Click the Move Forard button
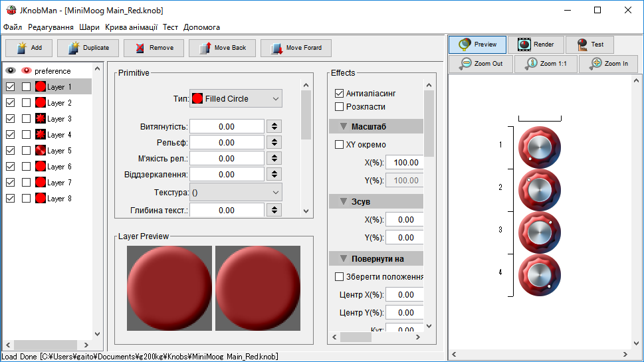This screenshot has width=644, height=362. coord(296,48)
